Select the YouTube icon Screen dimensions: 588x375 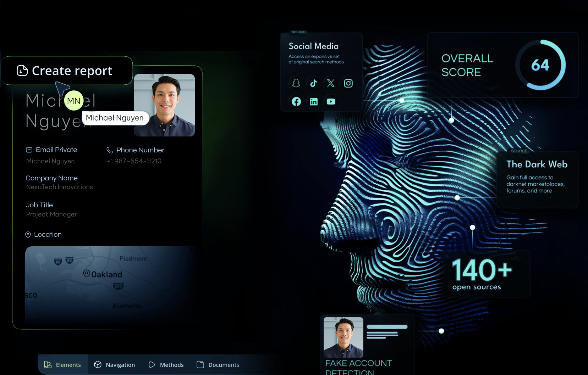[x=331, y=102]
